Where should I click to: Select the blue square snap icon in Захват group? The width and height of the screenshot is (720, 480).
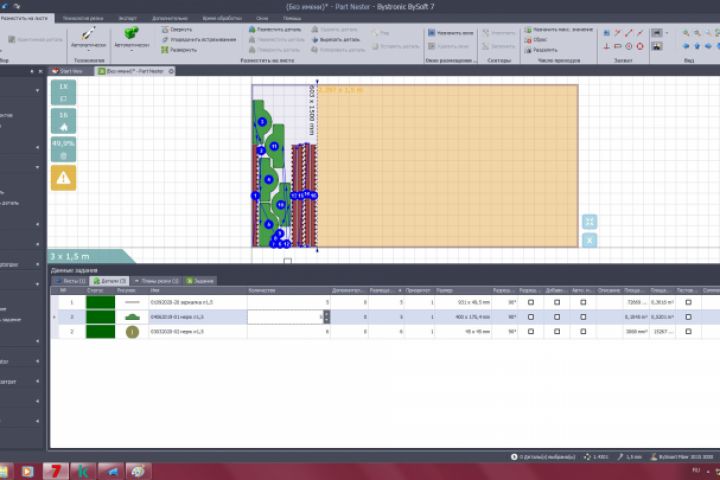607,33
